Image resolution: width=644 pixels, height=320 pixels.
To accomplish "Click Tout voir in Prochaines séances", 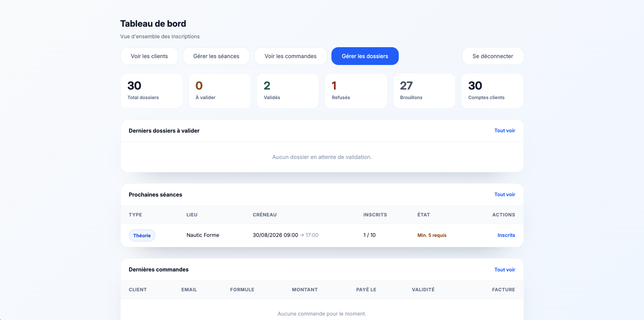I will click(504, 195).
